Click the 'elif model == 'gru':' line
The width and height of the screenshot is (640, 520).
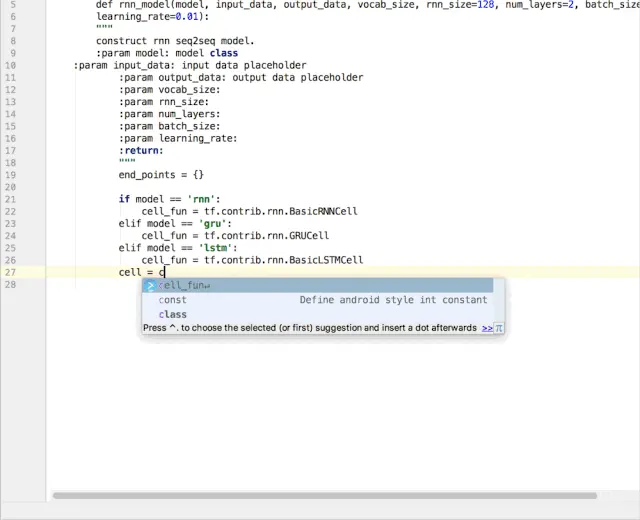click(x=175, y=224)
